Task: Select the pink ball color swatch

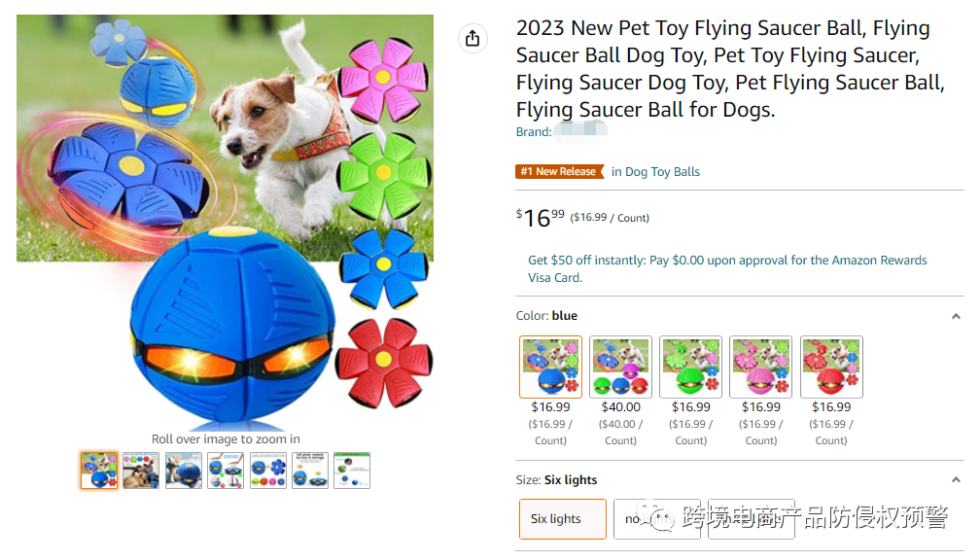Action: (x=760, y=367)
